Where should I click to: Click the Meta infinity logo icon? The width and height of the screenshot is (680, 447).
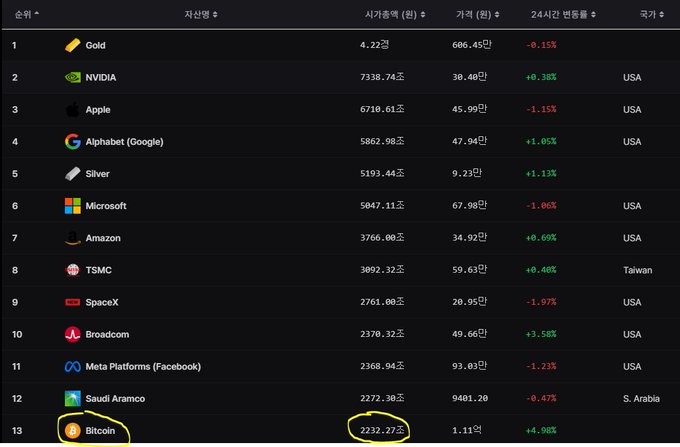[72, 366]
